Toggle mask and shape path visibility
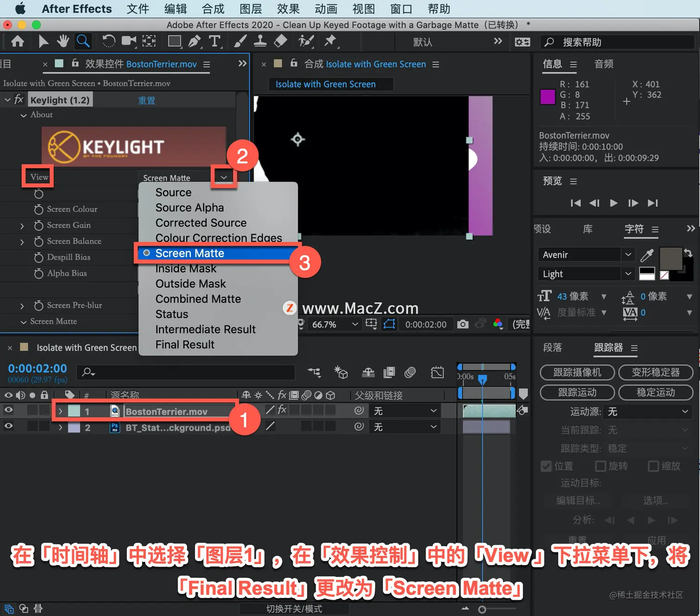This screenshot has width=700, height=616. 389,324
